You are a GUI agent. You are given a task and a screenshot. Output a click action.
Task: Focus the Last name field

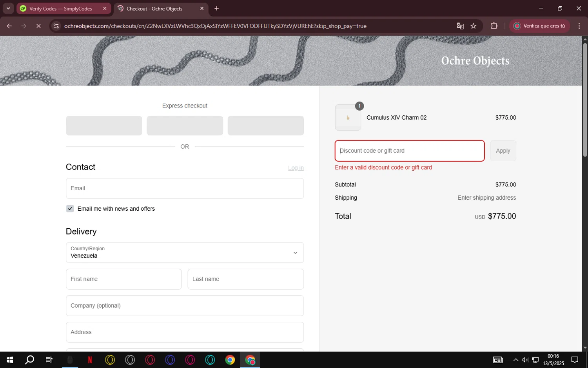[x=246, y=279]
